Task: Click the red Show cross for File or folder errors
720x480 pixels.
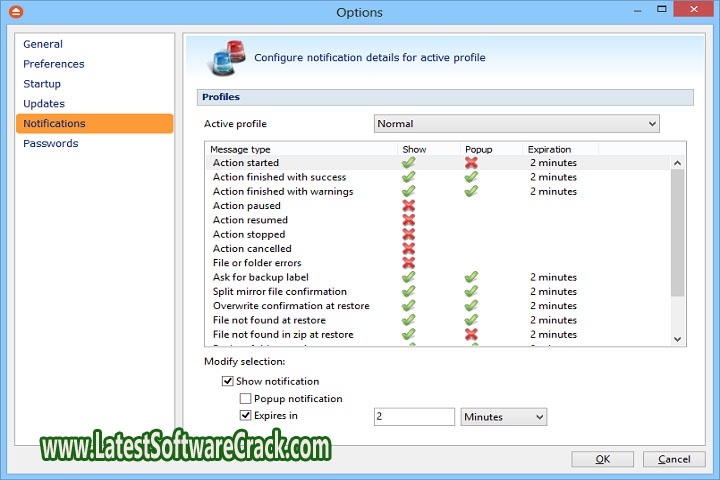Action: (x=409, y=263)
